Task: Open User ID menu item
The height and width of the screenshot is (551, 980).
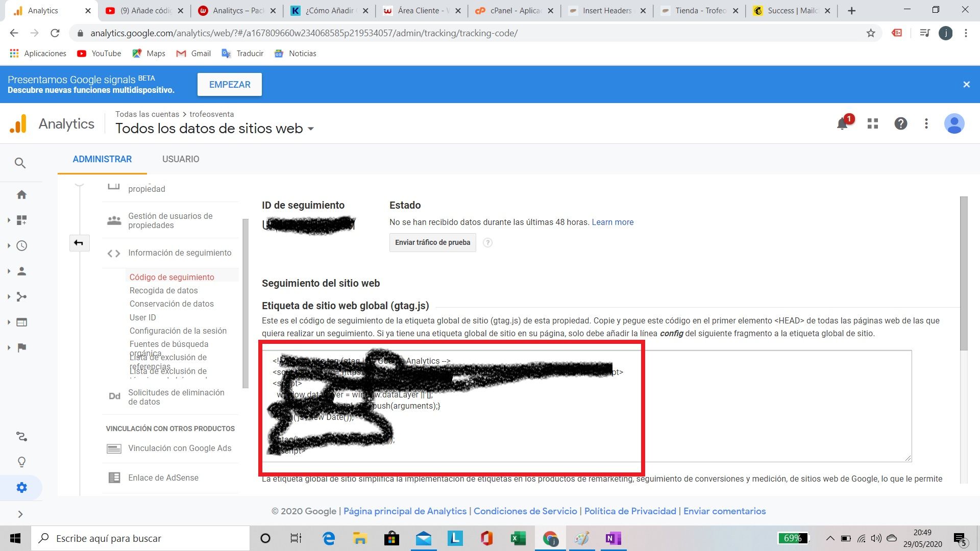Action: tap(142, 317)
